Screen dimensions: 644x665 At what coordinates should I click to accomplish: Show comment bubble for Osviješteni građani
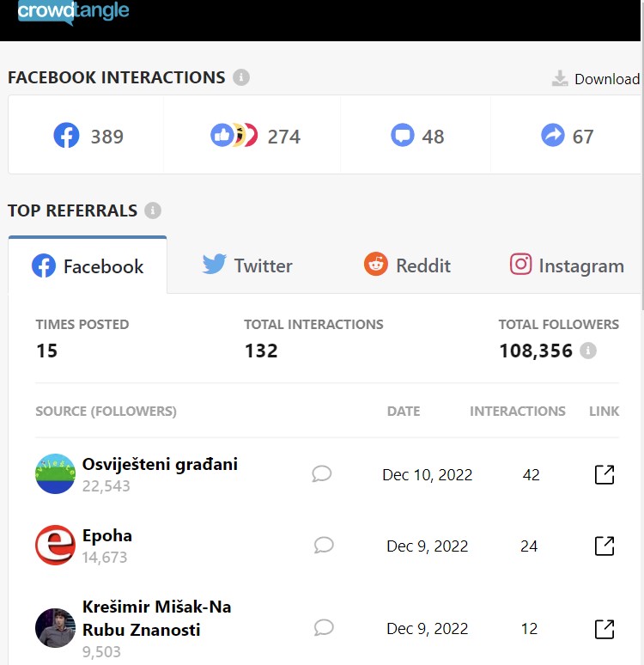322,473
